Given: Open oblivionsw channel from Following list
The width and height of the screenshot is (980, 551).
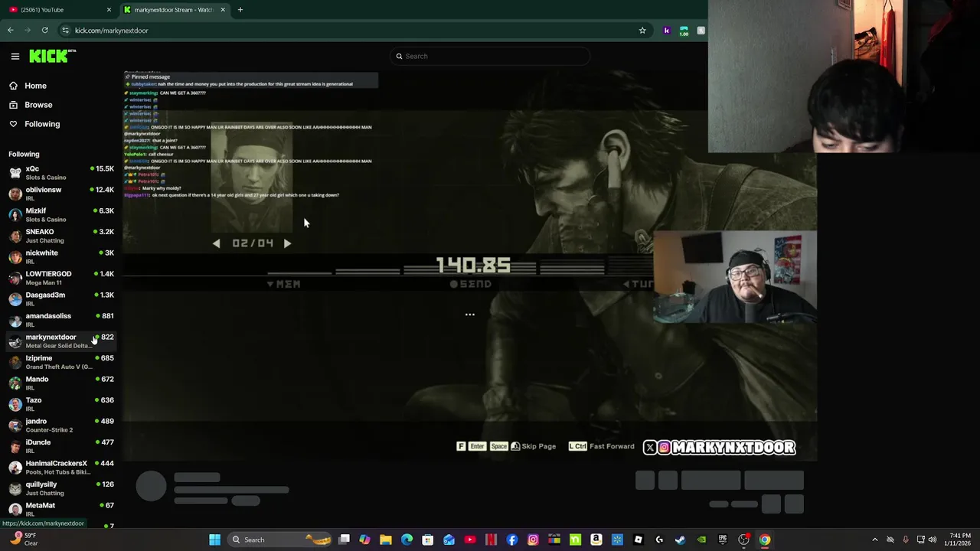Looking at the screenshot, I should pyautogui.click(x=61, y=194).
